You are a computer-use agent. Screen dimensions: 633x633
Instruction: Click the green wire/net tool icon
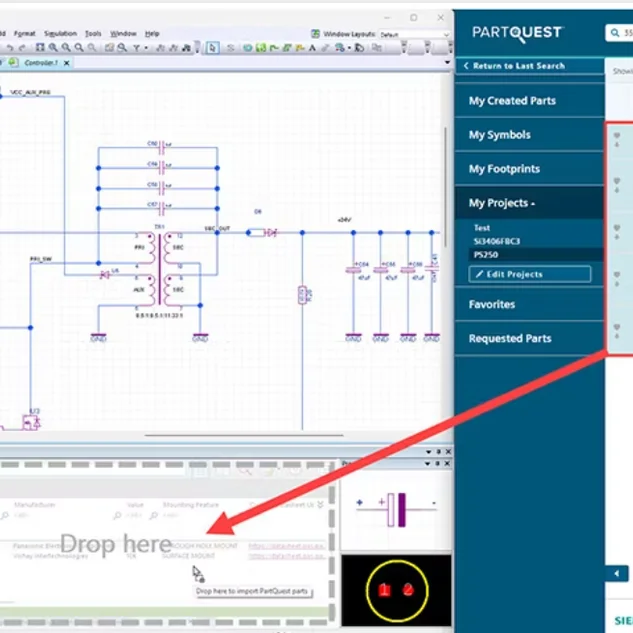coord(274,48)
